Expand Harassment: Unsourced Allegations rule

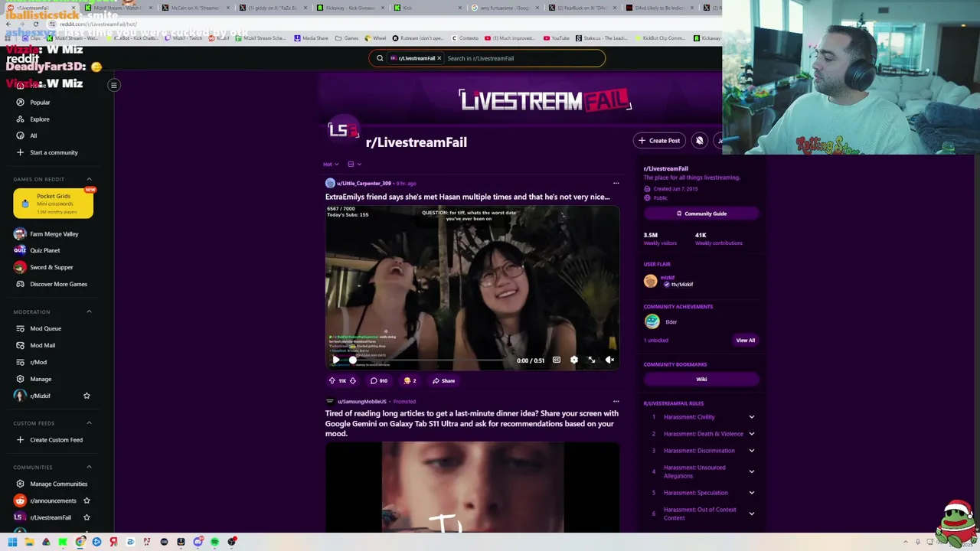coord(701,471)
